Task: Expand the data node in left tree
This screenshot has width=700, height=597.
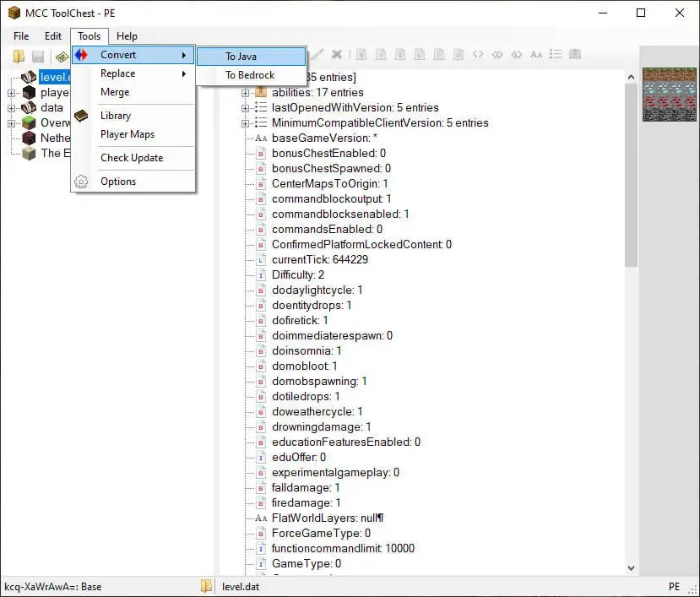Action: (12, 108)
